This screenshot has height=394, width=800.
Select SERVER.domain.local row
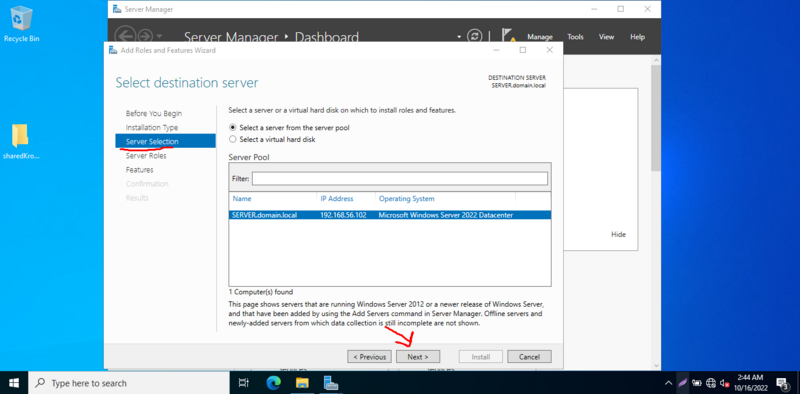click(x=390, y=215)
